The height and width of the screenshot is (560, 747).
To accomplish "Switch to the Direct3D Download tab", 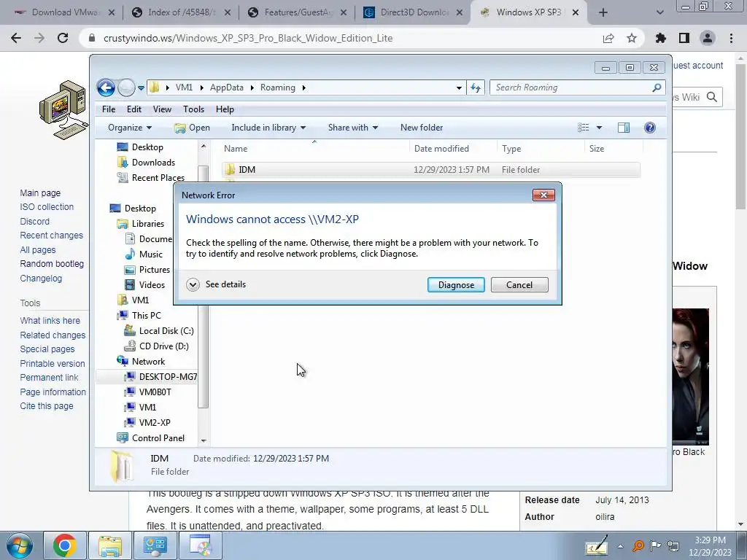I will pos(414,13).
